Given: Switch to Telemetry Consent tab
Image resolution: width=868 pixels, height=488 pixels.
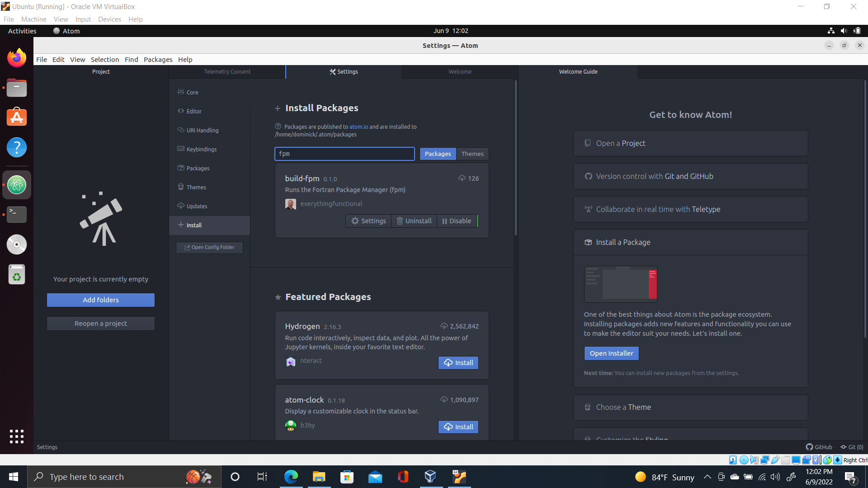Looking at the screenshot, I should pyautogui.click(x=227, y=71).
